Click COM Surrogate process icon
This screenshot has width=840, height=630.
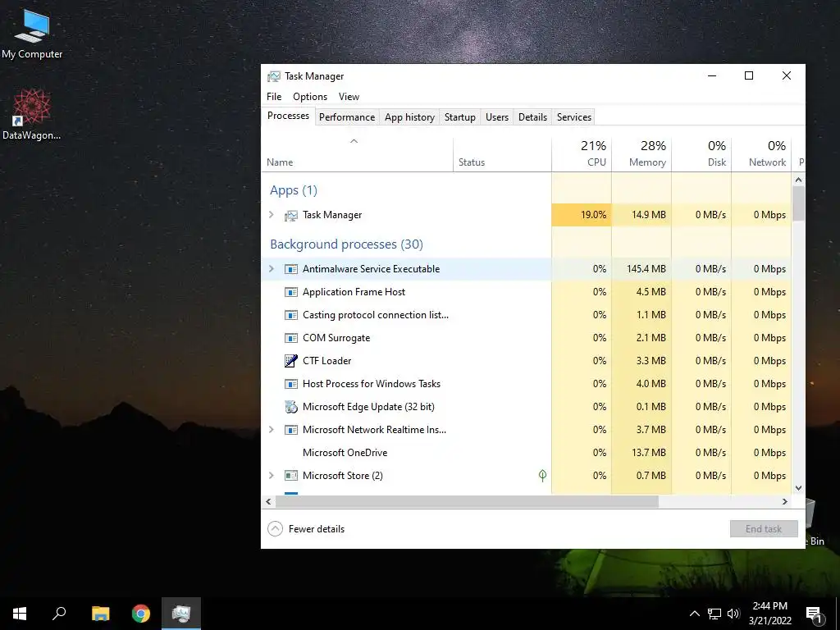tap(291, 338)
